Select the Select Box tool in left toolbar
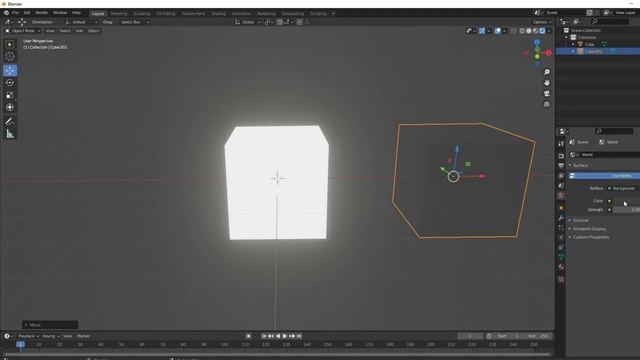This screenshot has width=640, height=360. pyautogui.click(x=10, y=44)
